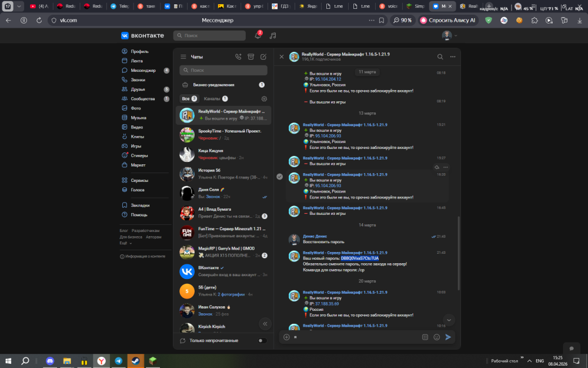Compose a new chat
Screen dimensions: 588x368
pyautogui.click(x=263, y=57)
